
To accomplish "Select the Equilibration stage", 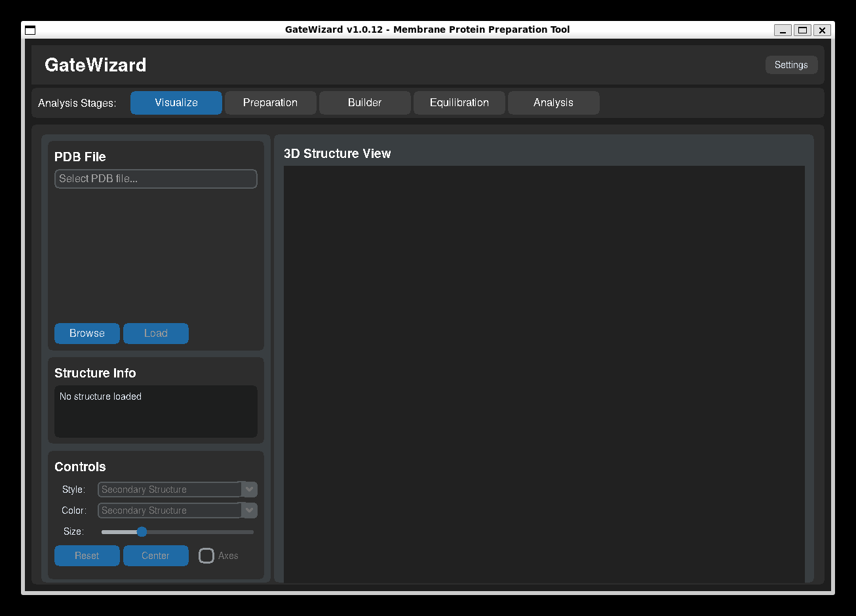I will click(459, 103).
